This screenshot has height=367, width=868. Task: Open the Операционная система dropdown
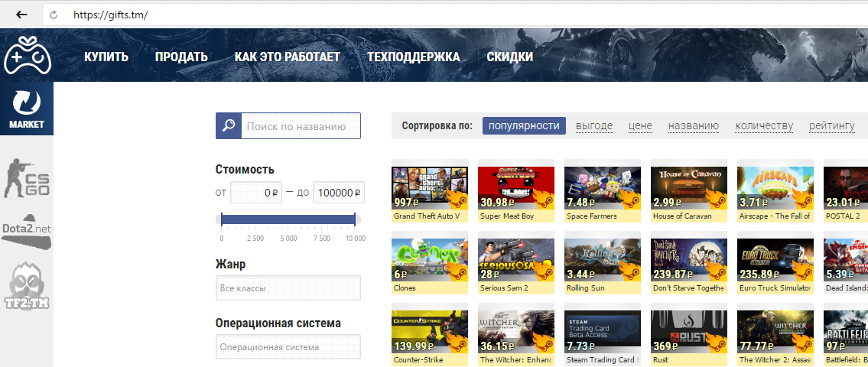(x=288, y=347)
